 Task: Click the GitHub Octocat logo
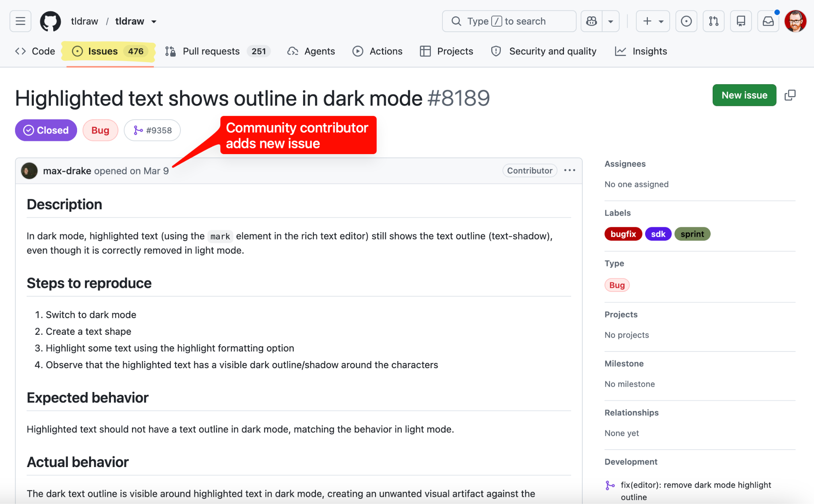tap(50, 21)
